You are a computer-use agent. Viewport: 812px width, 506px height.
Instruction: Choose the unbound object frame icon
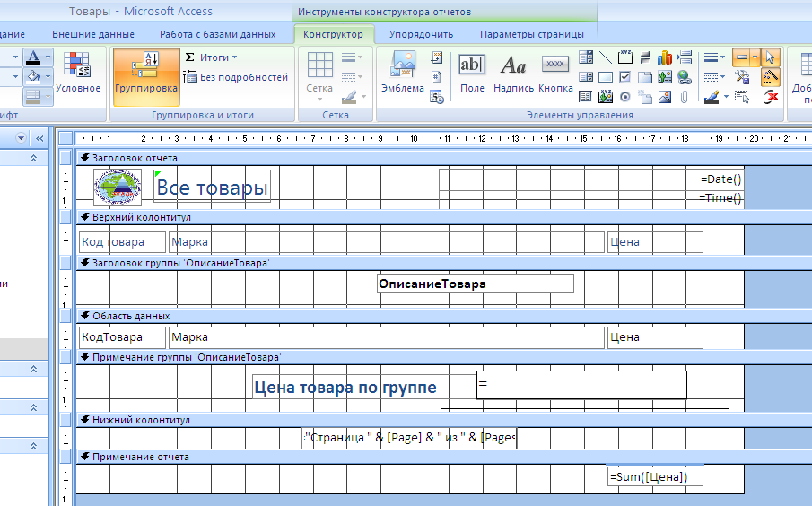click(x=665, y=77)
